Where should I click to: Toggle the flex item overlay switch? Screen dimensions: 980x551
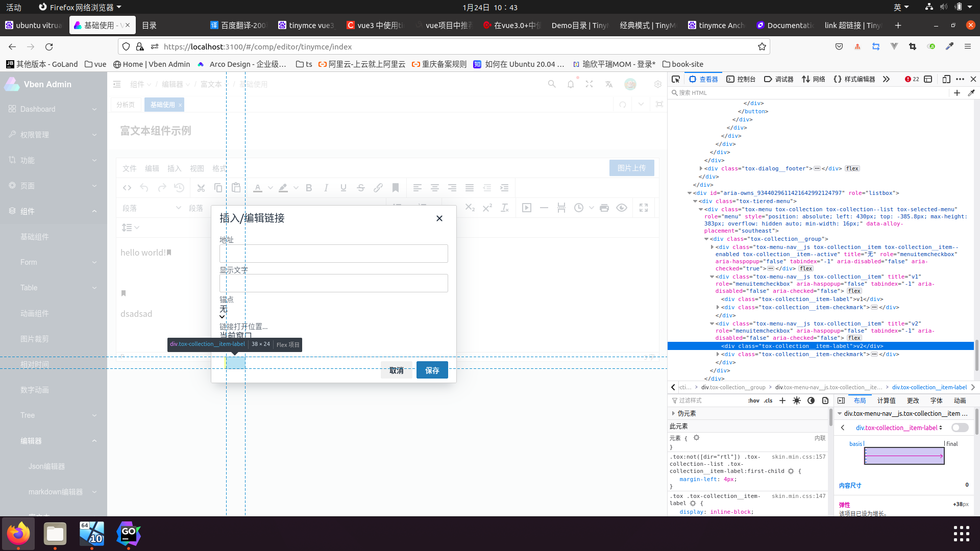pos(960,428)
